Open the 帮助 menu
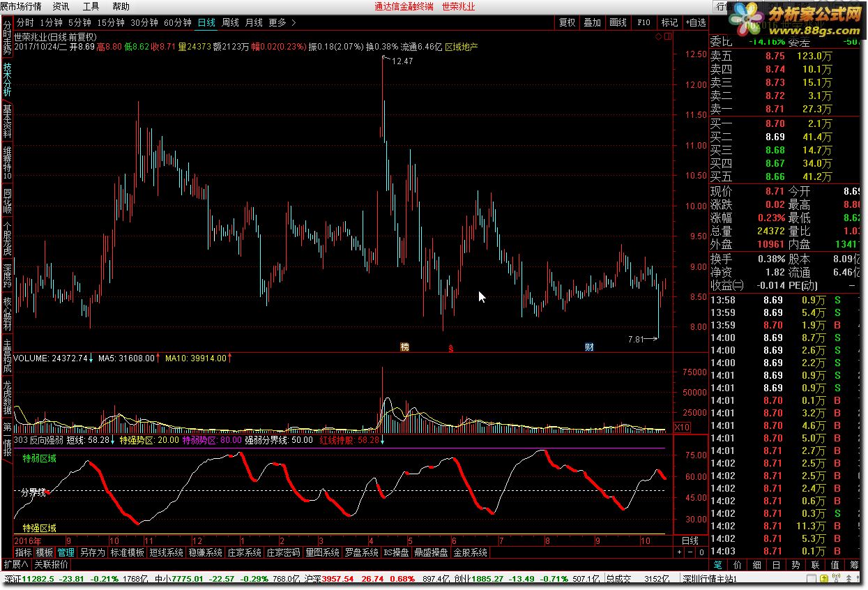 pyautogui.click(x=121, y=6)
